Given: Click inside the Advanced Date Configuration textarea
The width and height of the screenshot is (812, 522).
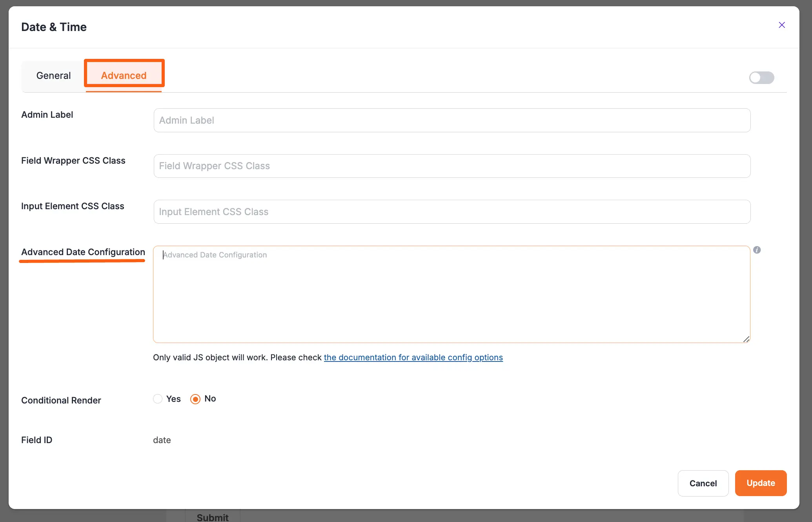Looking at the screenshot, I should pos(451,294).
